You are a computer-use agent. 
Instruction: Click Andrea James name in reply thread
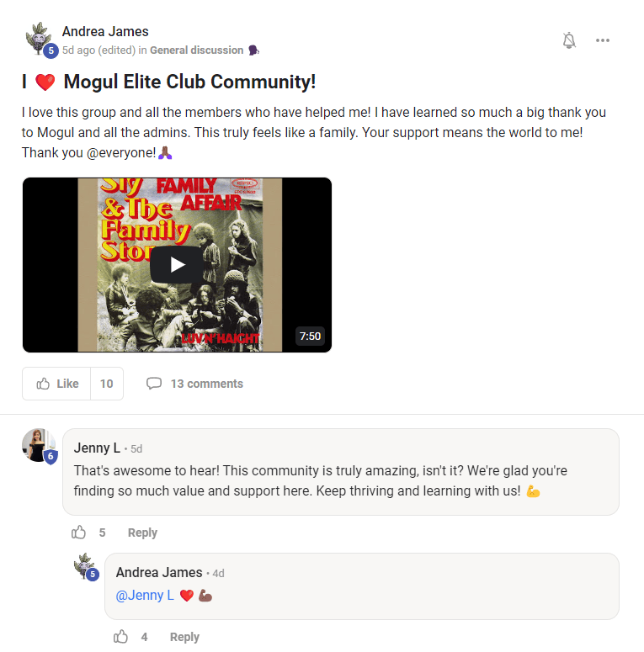pos(159,573)
